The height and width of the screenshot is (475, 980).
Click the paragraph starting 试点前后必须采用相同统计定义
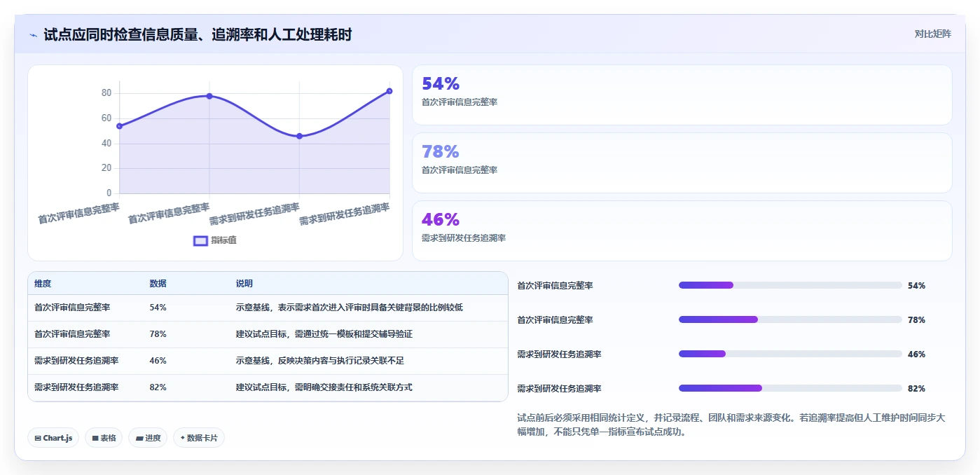pyautogui.click(x=731, y=425)
